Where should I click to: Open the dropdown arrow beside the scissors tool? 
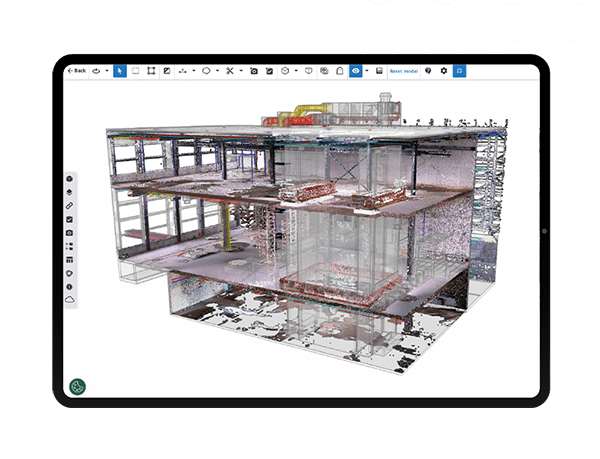point(241,71)
